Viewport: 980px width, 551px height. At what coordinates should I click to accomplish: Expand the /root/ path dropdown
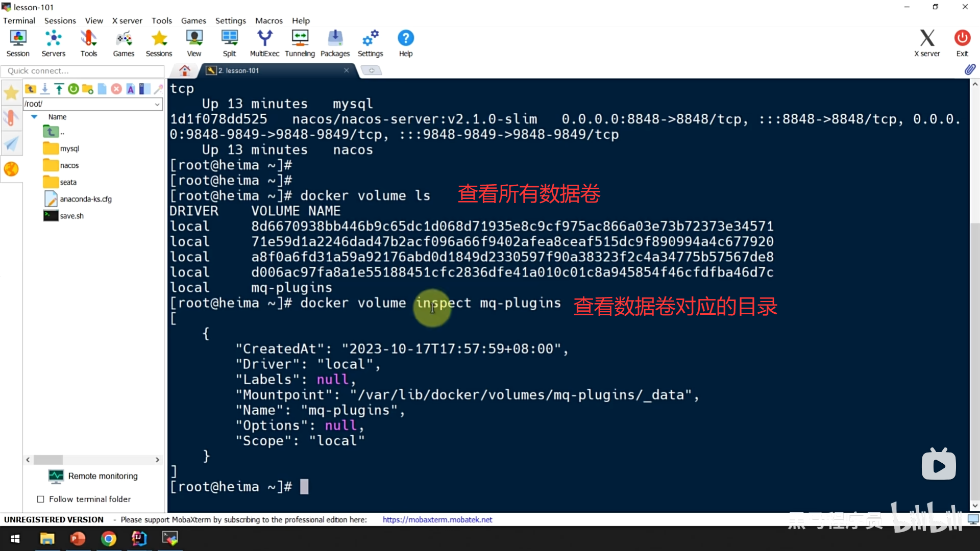click(157, 104)
